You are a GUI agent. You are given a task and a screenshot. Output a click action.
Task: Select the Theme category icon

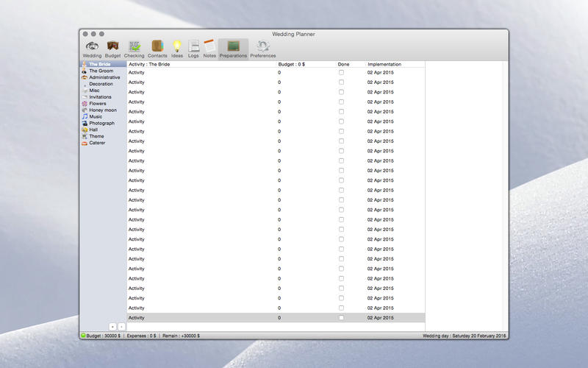coord(85,136)
